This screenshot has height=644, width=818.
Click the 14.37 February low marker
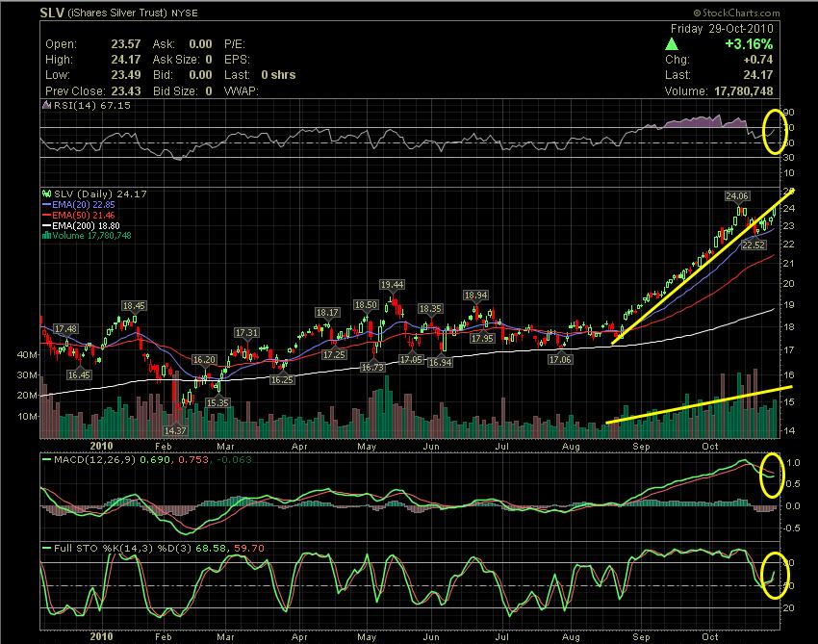coord(175,430)
